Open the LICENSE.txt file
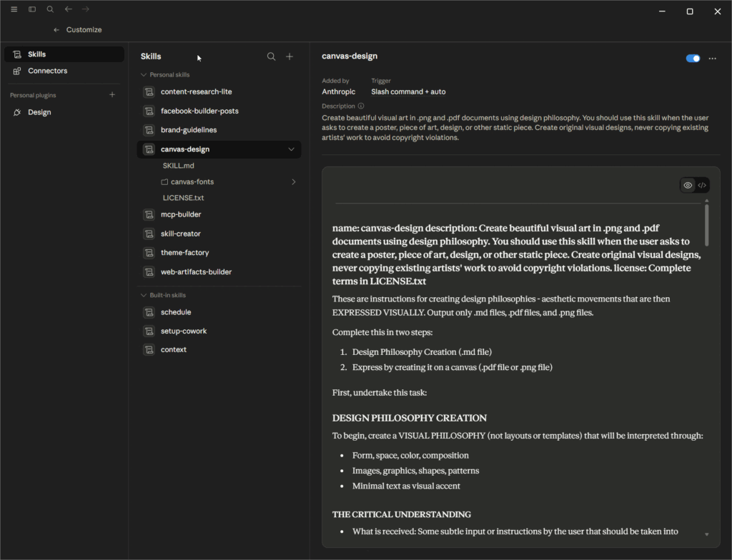732x560 pixels. pyautogui.click(x=183, y=198)
